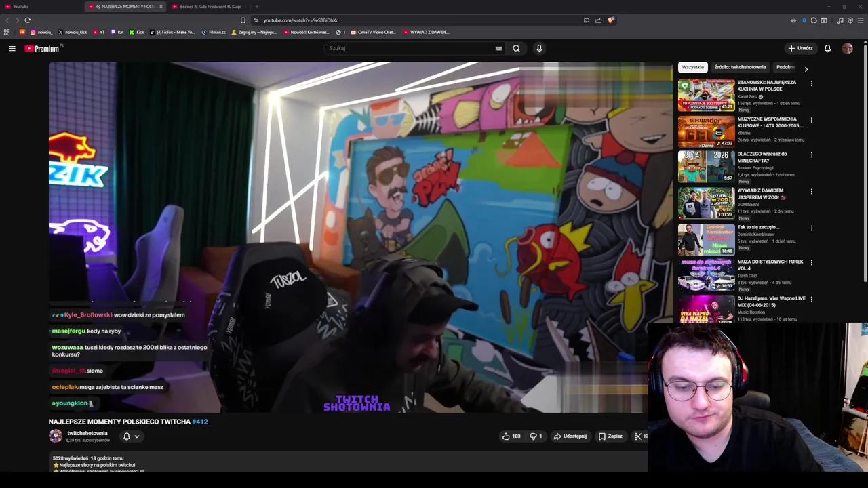Reload the page

27,20
